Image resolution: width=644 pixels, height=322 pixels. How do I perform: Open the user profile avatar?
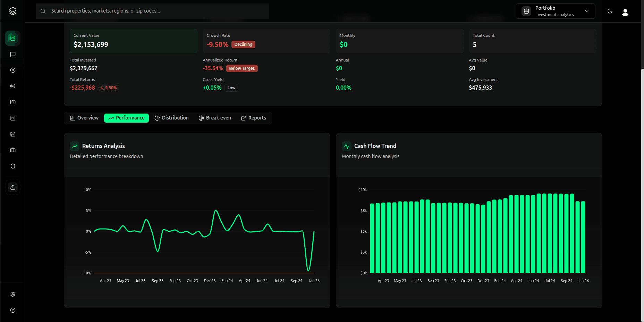pyautogui.click(x=625, y=12)
